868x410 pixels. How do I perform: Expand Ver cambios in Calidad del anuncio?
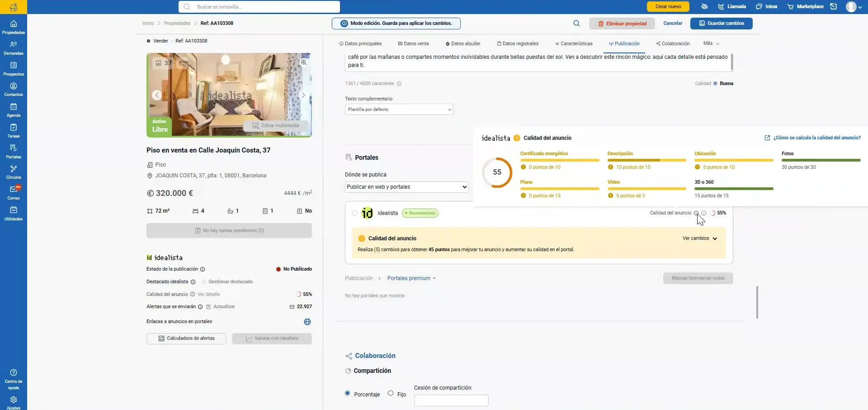(x=700, y=238)
